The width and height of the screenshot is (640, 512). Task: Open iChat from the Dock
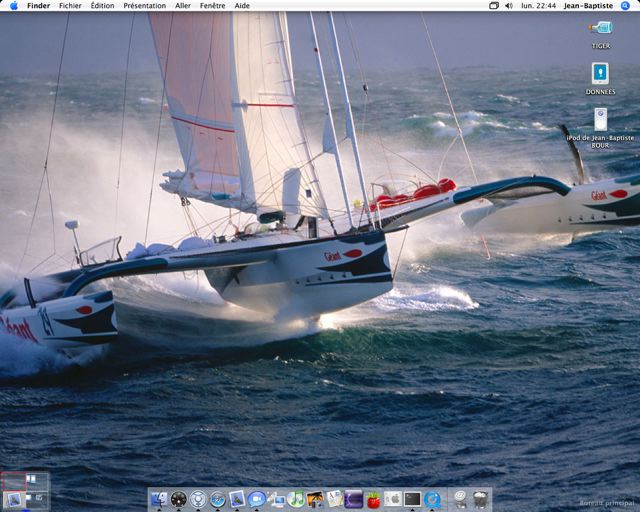(256, 498)
